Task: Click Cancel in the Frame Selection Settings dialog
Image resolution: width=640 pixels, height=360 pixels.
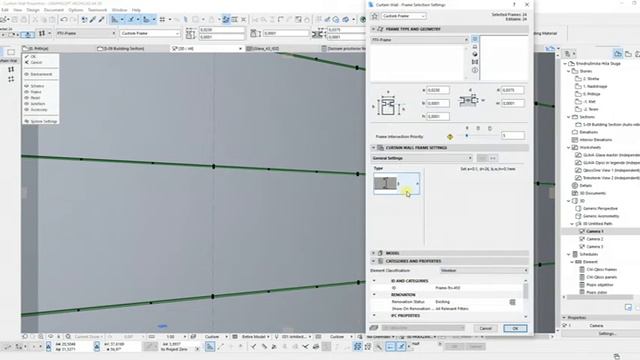Action: (x=485, y=328)
